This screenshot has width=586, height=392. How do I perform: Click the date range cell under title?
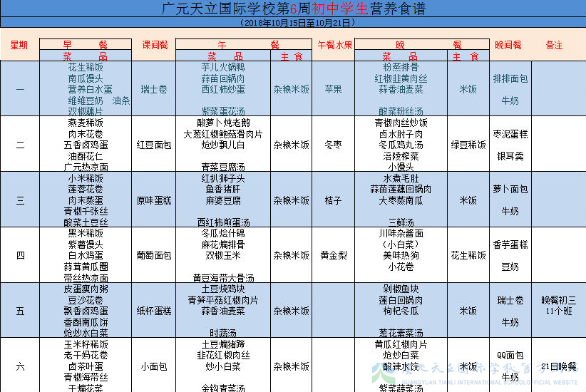pyautogui.click(x=292, y=23)
